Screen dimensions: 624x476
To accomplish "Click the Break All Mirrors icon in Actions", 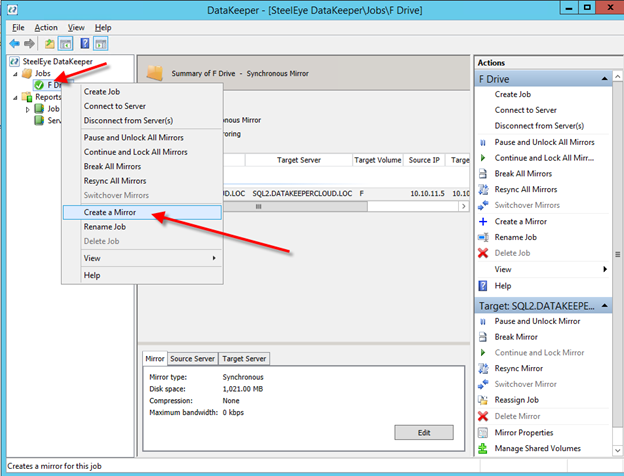I will click(483, 174).
